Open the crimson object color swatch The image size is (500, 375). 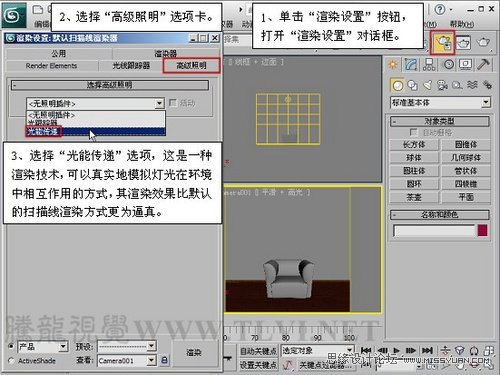(483, 230)
